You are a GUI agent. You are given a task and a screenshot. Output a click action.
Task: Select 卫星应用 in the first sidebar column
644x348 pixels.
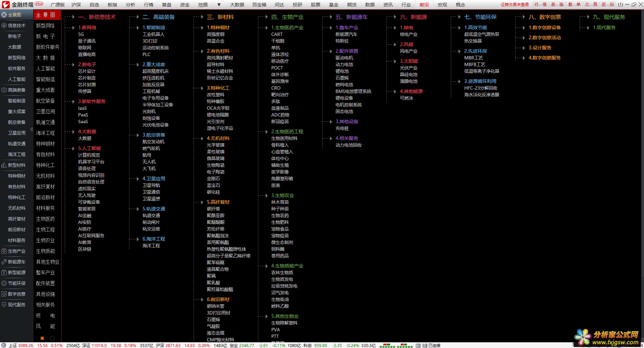(17, 133)
